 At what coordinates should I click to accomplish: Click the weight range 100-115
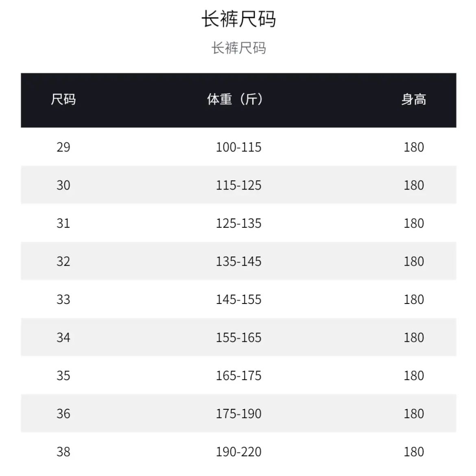238,147
